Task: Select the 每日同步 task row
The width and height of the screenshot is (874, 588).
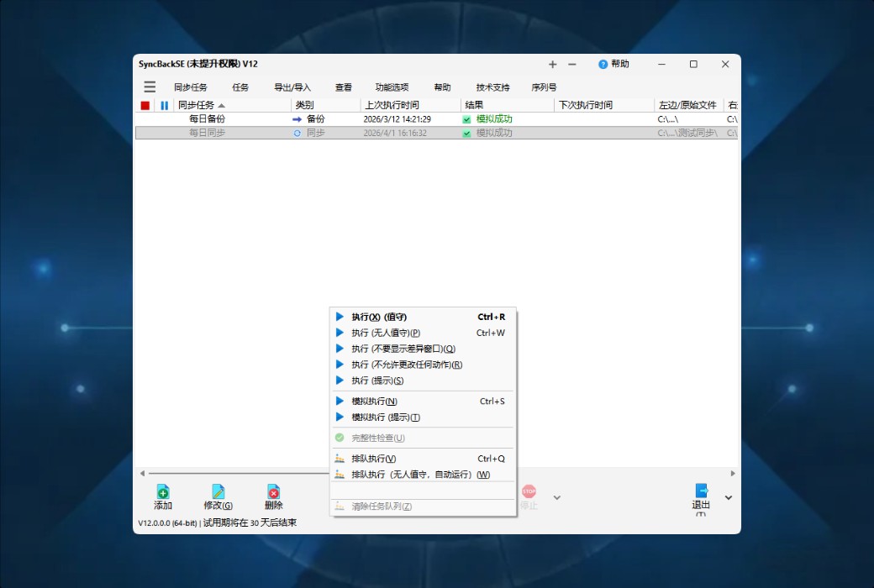Action: coord(252,132)
